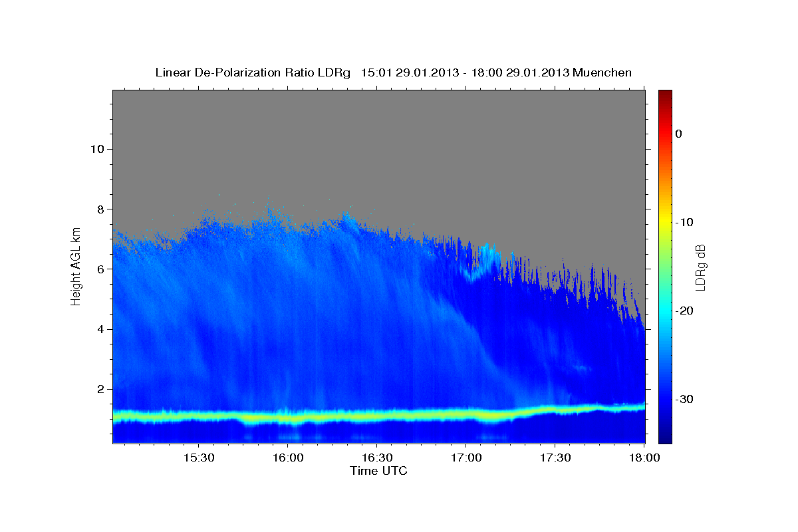Screen dimensions: 798x532
Task: Click the 'LDRg dB' colorbar label
Action: tap(700, 267)
